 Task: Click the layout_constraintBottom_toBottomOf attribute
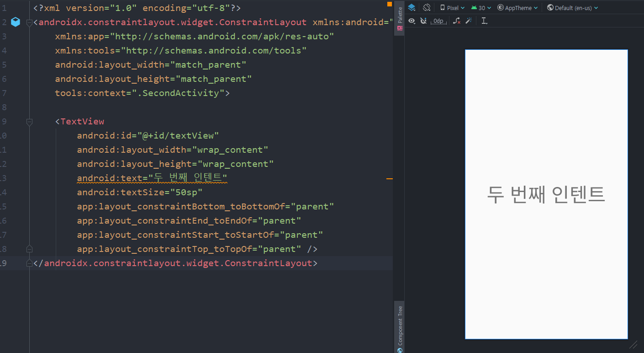(x=181, y=206)
